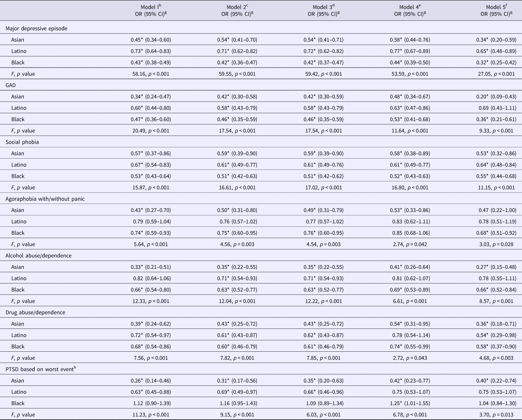Select the Major depressive episode section heading
522x420 pixels.
(x=36, y=29)
